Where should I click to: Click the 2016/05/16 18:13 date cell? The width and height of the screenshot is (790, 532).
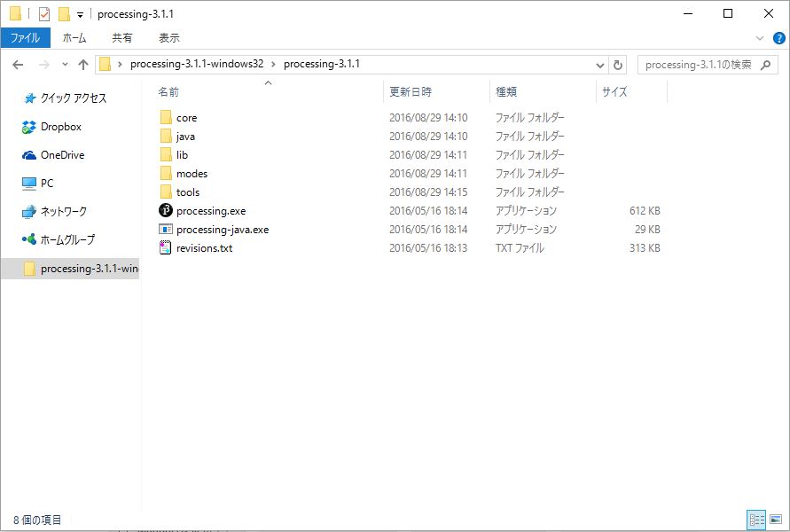[x=428, y=248]
